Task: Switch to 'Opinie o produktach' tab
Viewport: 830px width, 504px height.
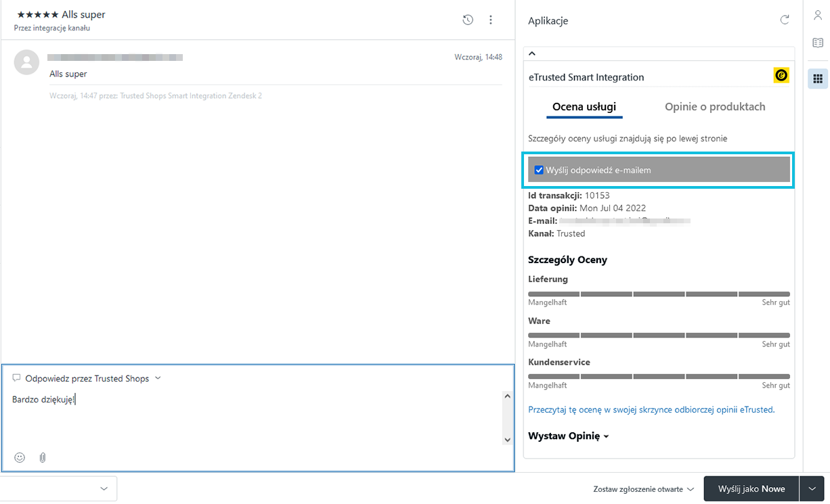Action: point(715,107)
